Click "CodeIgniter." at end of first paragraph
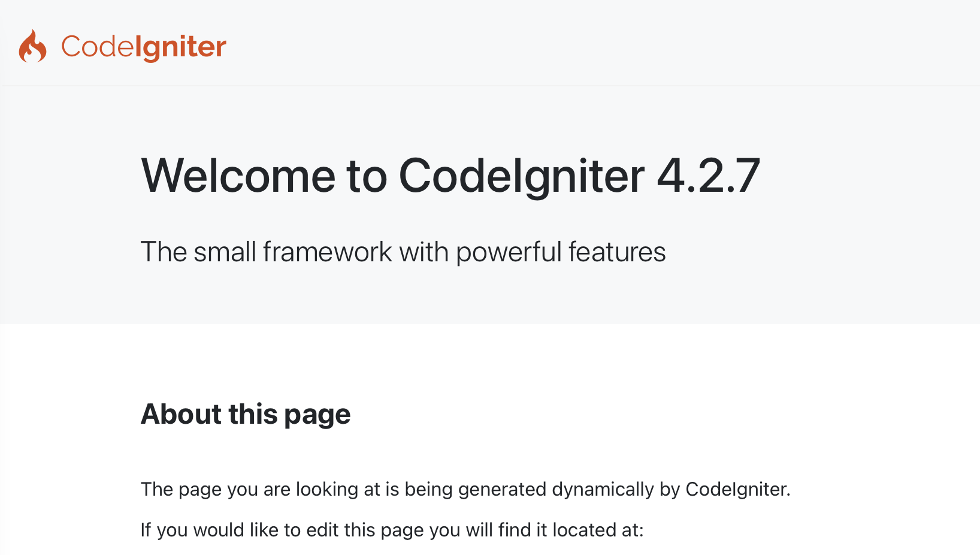This screenshot has width=980, height=555. pyautogui.click(x=738, y=490)
